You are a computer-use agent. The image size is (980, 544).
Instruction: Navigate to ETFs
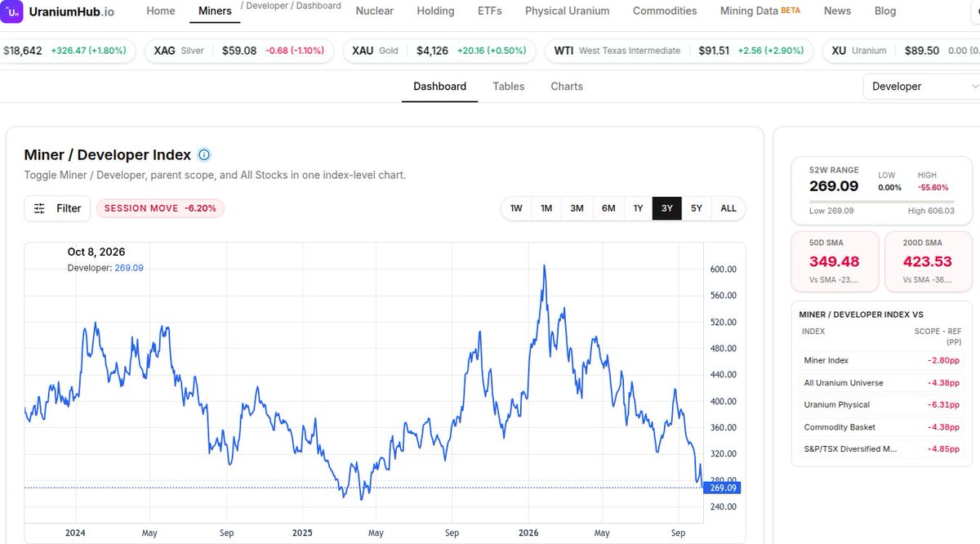click(x=490, y=11)
